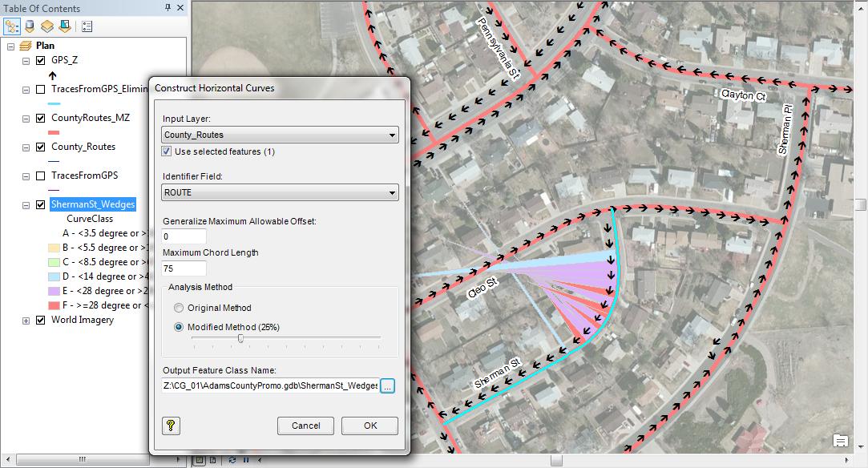Collapse the Plan data frame

click(10, 46)
